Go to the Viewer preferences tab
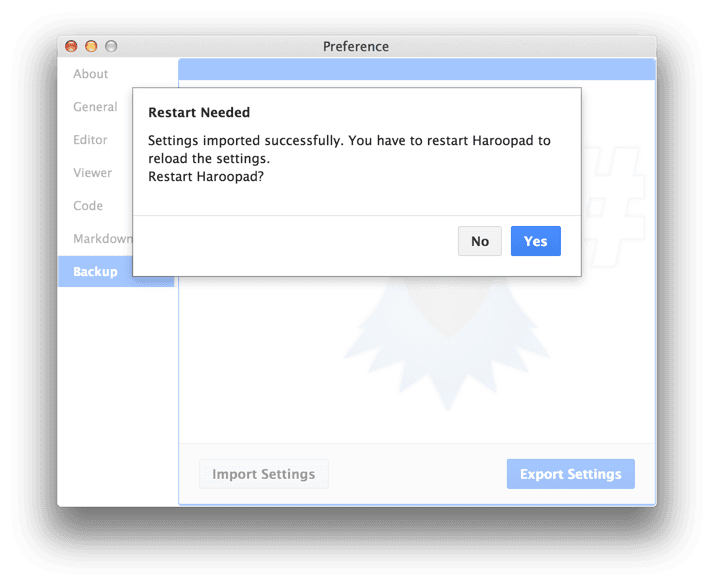This screenshot has height=586, width=714. tap(92, 173)
